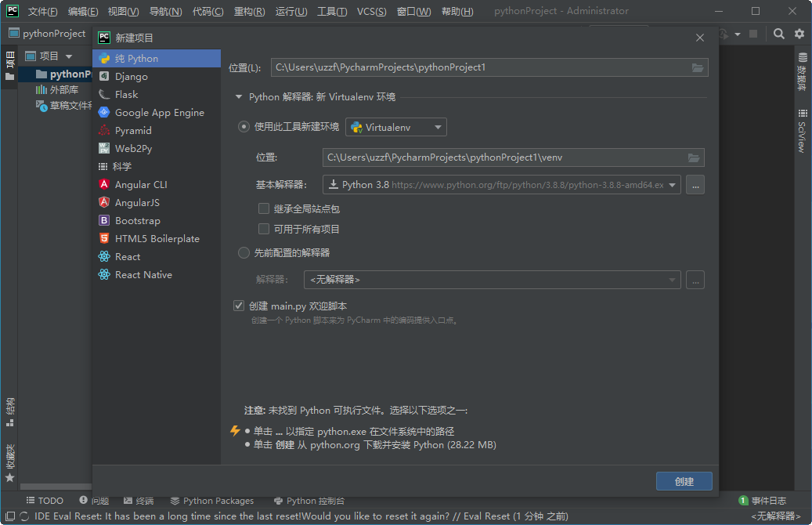The height and width of the screenshot is (525, 812).
Task: Open the search everywhere magnifier icon
Action: (778, 34)
